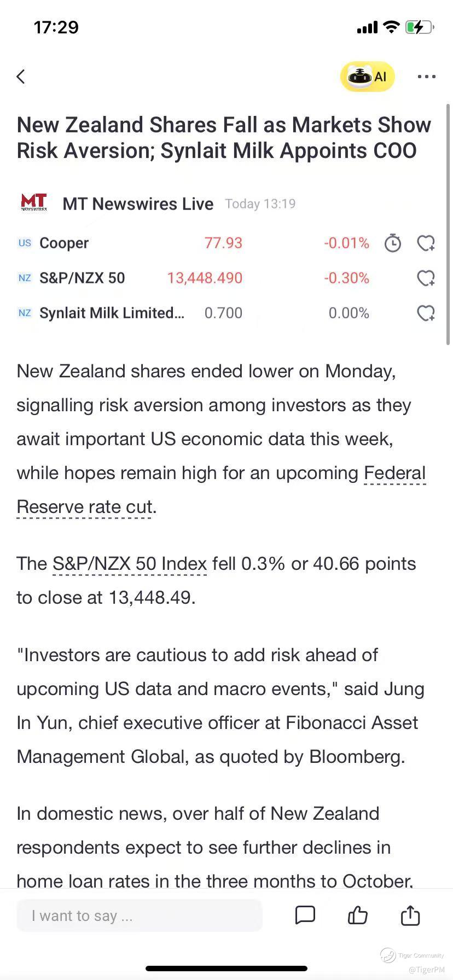Open the Cooper stock row
This screenshot has height=980, width=453.
point(64,243)
